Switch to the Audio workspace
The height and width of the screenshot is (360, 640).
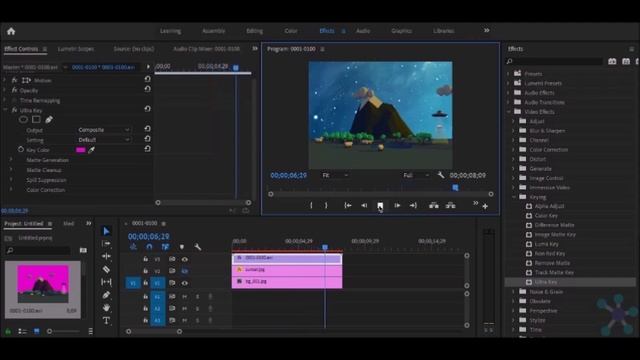click(x=363, y=31)
